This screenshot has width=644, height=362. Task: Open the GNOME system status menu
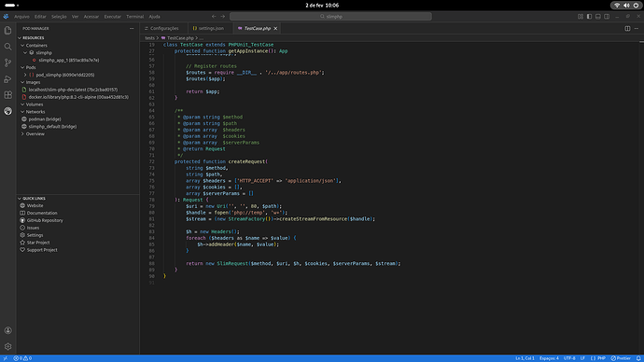tap(626, 6)
